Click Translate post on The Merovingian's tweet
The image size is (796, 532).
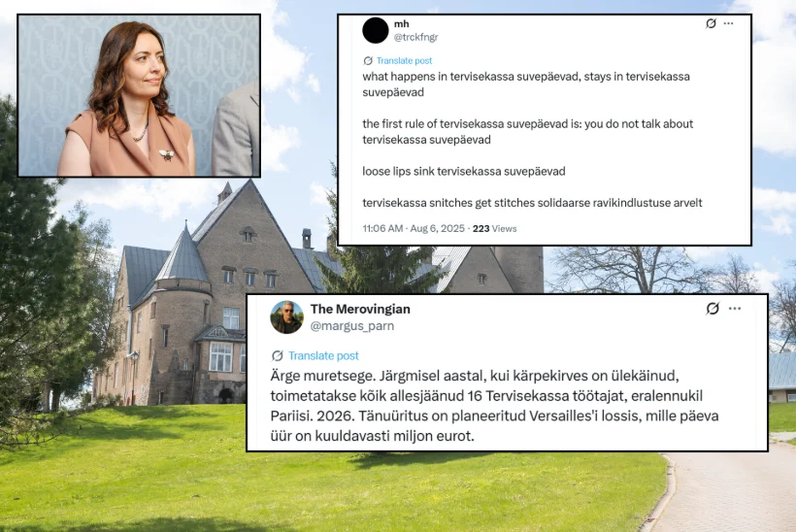(x=323, y=355)
